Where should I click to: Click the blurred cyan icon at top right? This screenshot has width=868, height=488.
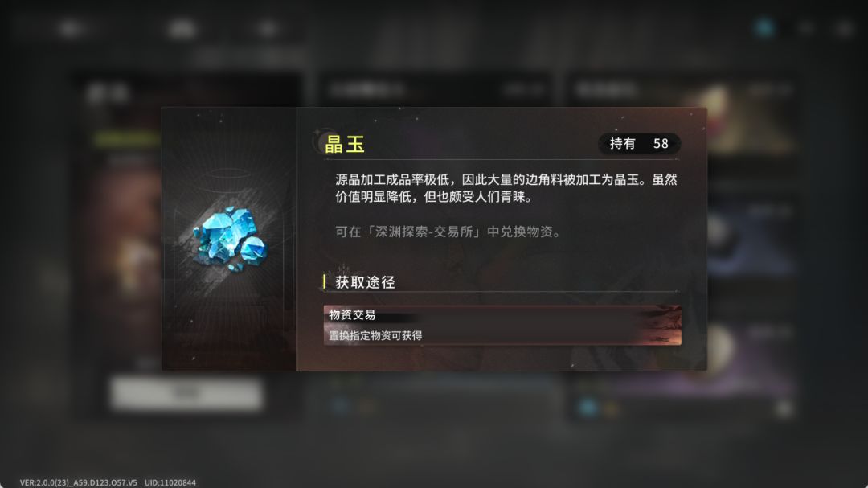tap(766, 27)
